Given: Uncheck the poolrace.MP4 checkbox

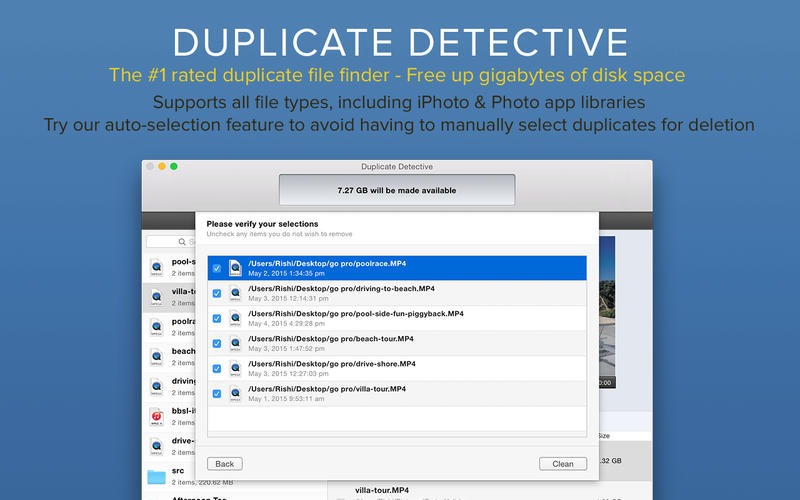Looking at the screenshot, I should coord(217,268).
